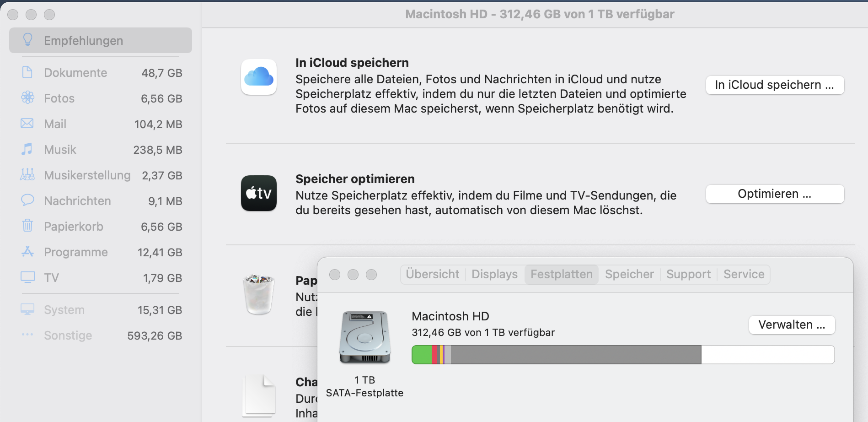Click the In iCloud speichern button
This screenshot has height=422, width=868.
[x=775, y=85]
